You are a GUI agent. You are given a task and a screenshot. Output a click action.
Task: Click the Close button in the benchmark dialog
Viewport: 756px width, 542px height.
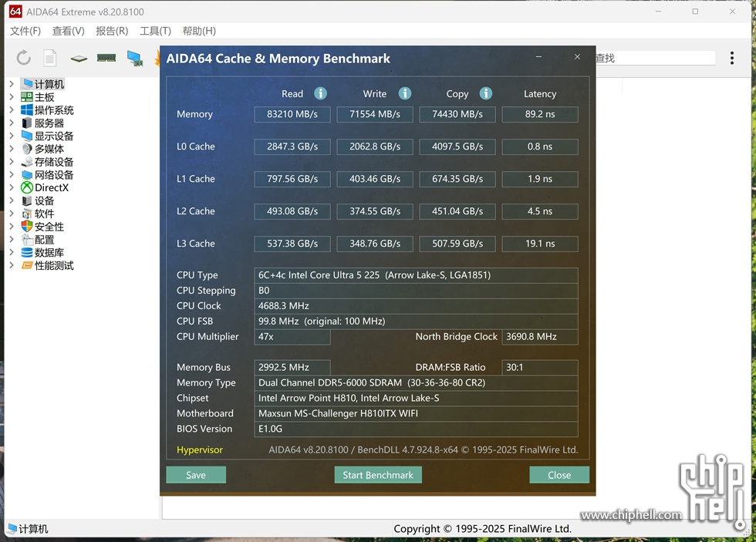(559, 475)
